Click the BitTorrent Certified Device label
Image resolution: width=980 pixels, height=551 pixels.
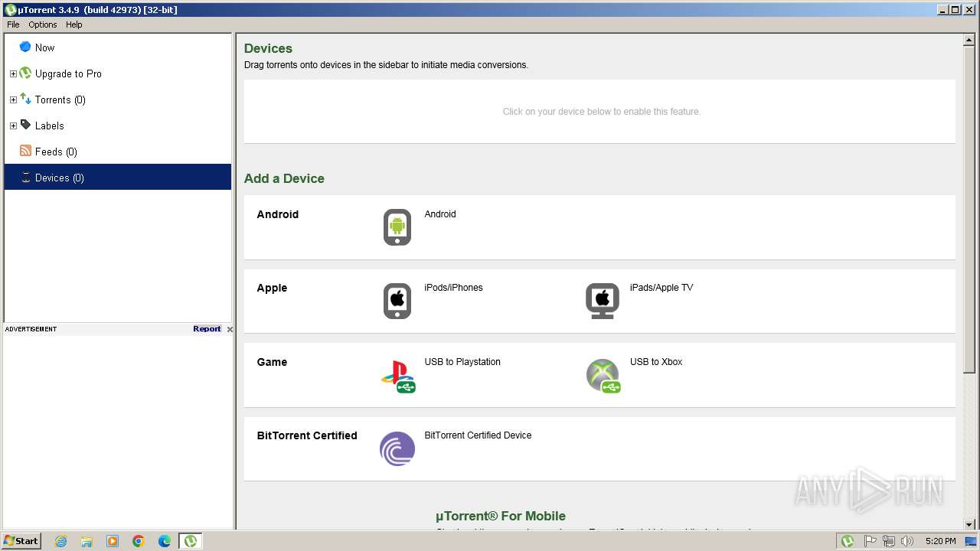point(478,435)
